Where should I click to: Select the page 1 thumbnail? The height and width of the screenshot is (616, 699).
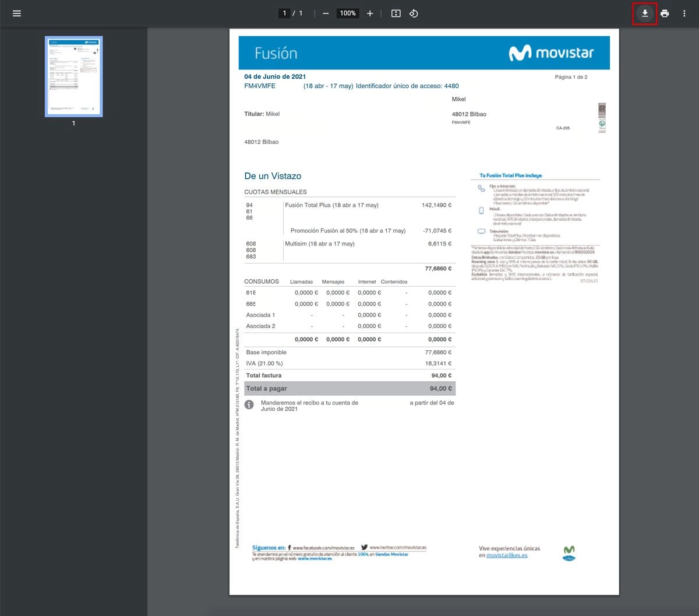[x=74, y=76]
